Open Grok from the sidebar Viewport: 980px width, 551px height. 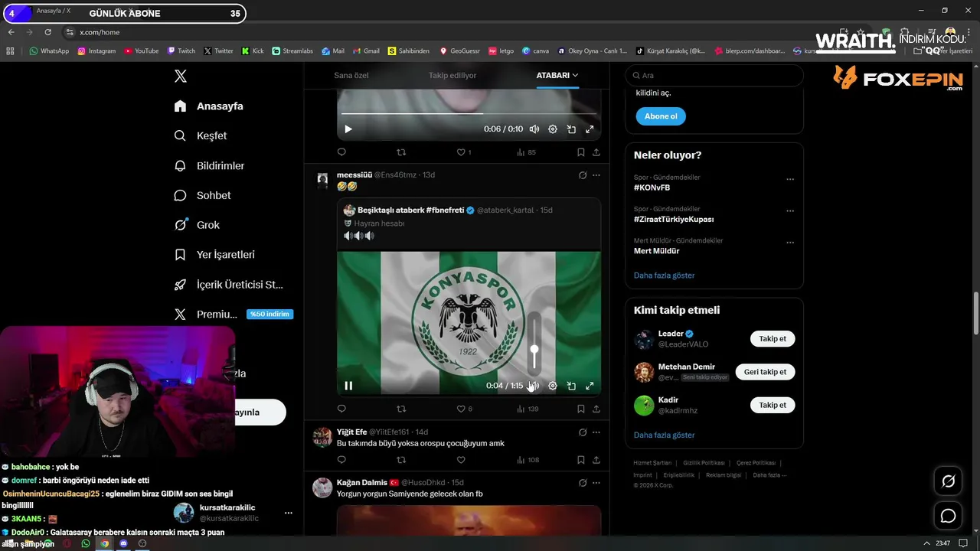[197, 225]
